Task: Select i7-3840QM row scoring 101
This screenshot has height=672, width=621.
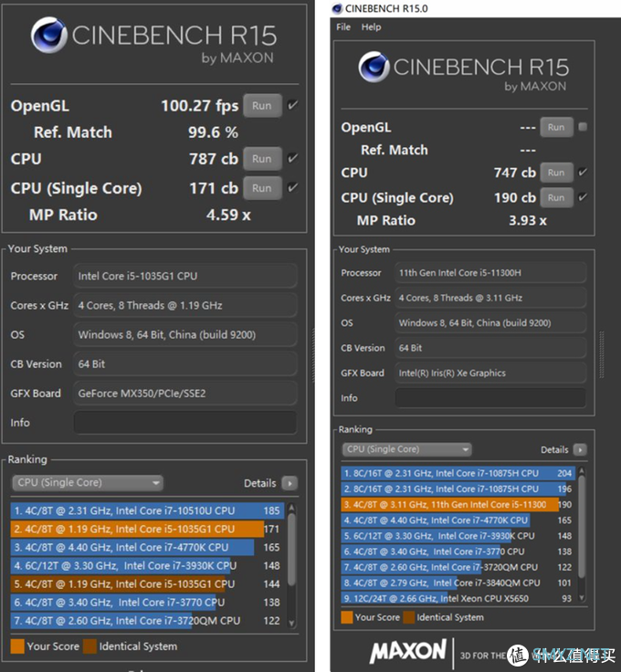Action: [x=458, y=583]
